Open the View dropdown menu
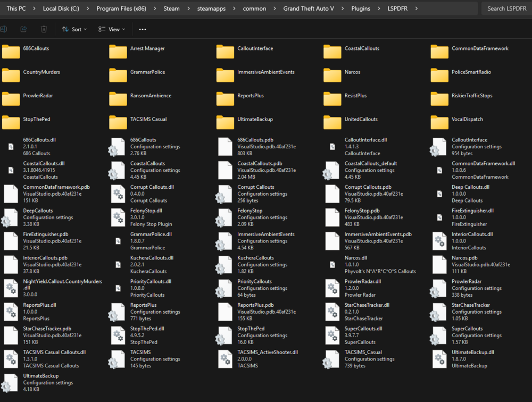Image resolution: width=532 pixels, height=402 pixels. point(112,29)
